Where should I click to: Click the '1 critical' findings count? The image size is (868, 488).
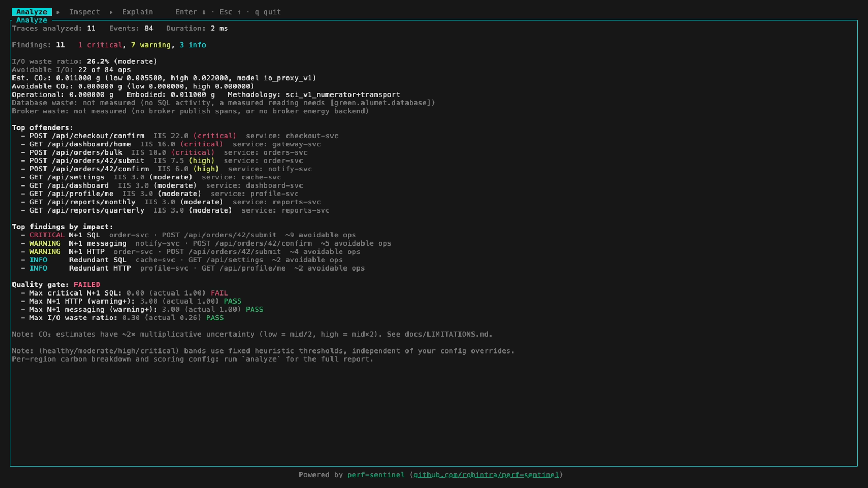point(100,45)
